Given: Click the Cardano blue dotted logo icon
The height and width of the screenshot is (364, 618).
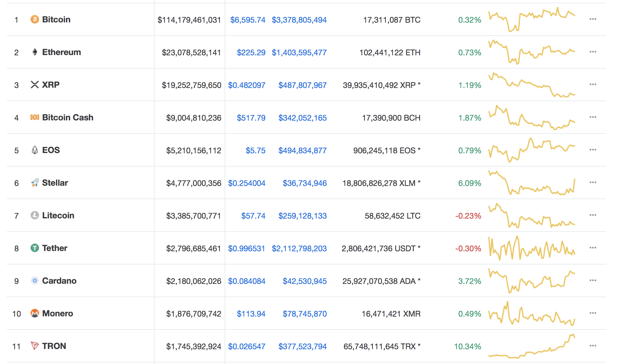Looking at the screenshot, I should 35,281.
